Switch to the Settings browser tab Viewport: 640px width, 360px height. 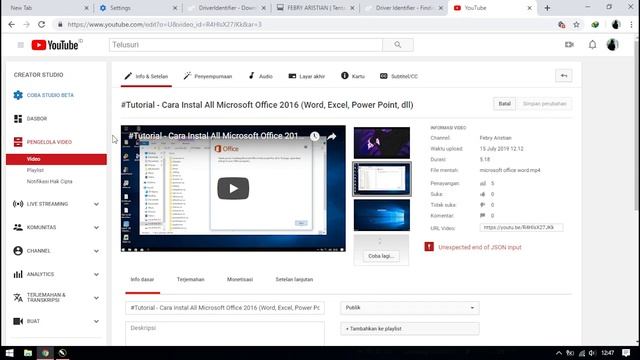pos(137,8)
